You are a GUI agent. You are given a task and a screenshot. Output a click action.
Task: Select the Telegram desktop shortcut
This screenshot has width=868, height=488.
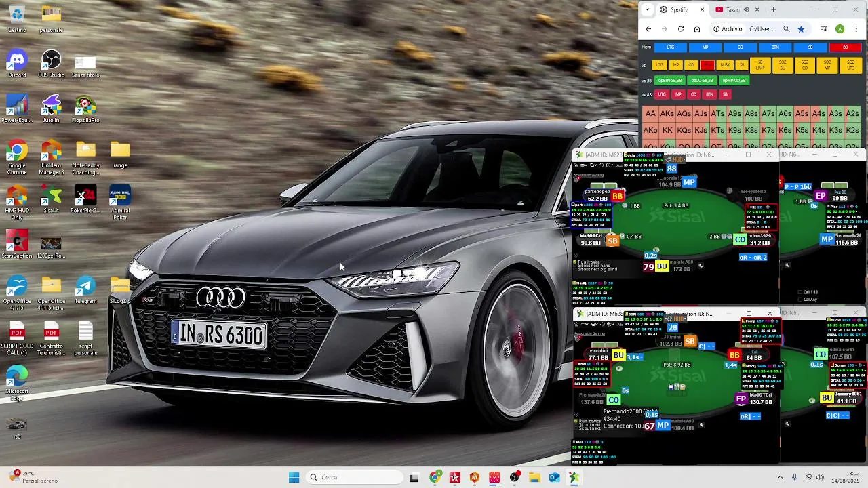[x=85, y=290]
